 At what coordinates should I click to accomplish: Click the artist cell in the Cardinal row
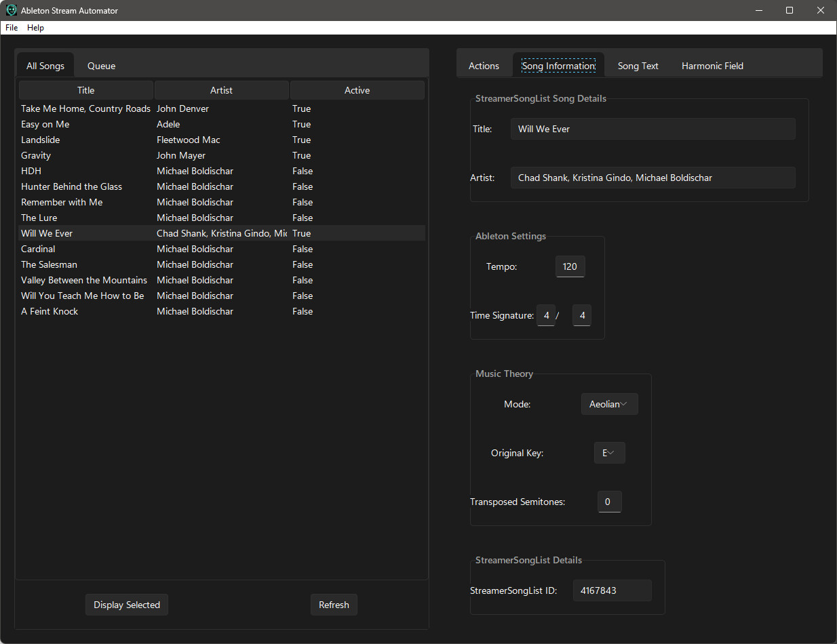click(195, 249)
